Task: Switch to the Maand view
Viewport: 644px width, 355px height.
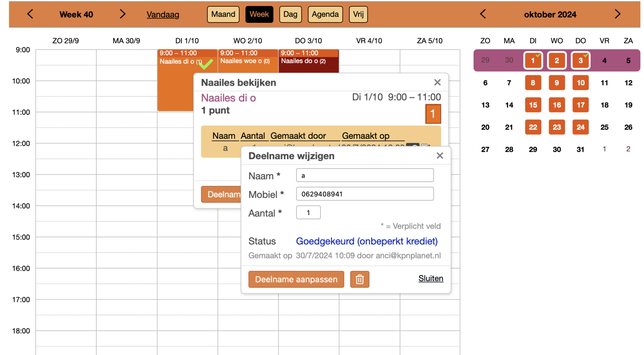Action: 223,14
